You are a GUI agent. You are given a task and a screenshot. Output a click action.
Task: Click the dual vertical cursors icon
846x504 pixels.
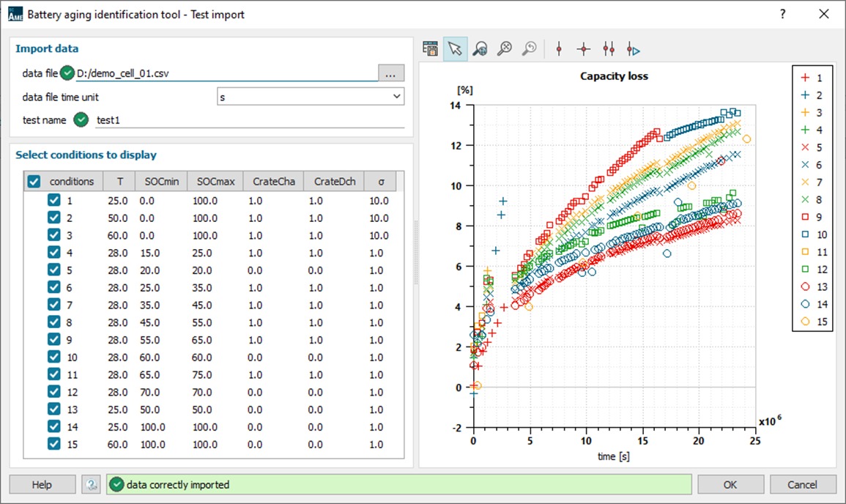[x=608, y=49]
